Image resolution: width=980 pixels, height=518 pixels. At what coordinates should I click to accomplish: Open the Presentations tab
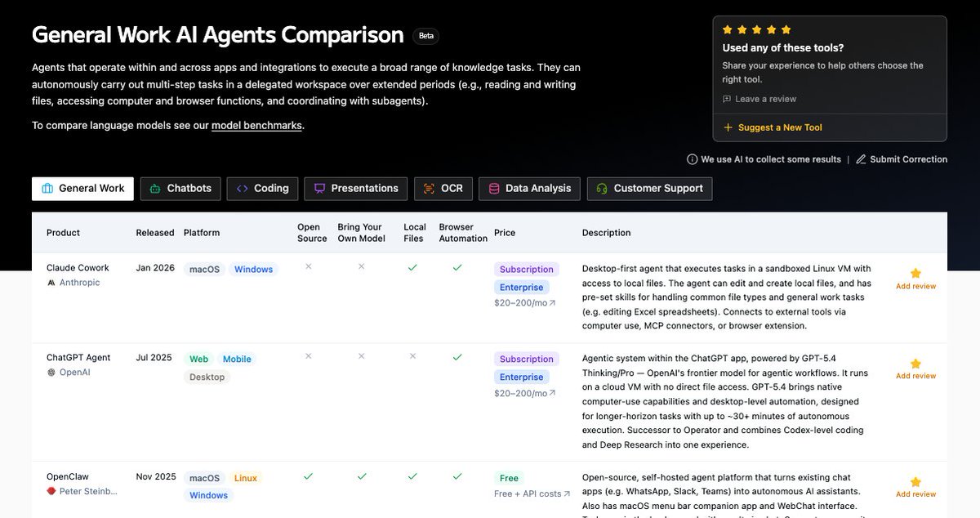[355, 189]
